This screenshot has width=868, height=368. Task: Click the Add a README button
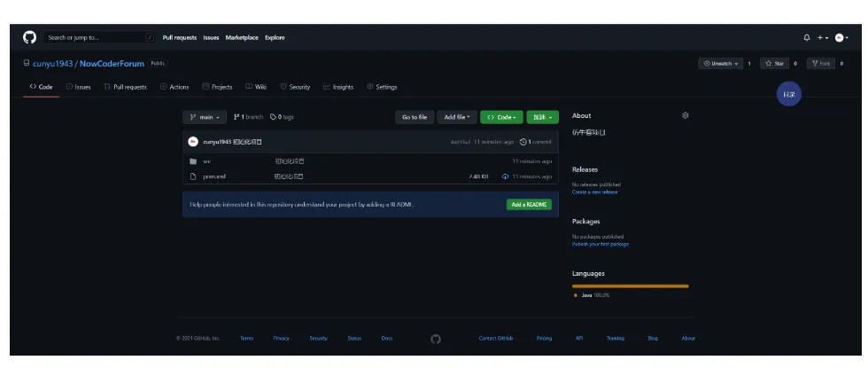529,205
